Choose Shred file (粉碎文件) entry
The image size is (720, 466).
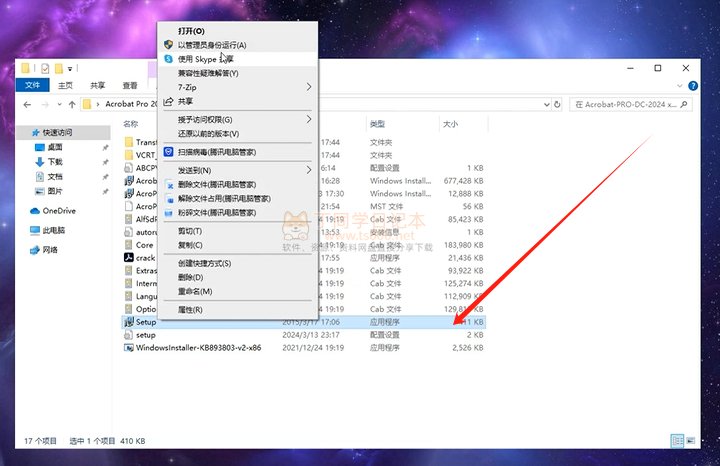237,213
